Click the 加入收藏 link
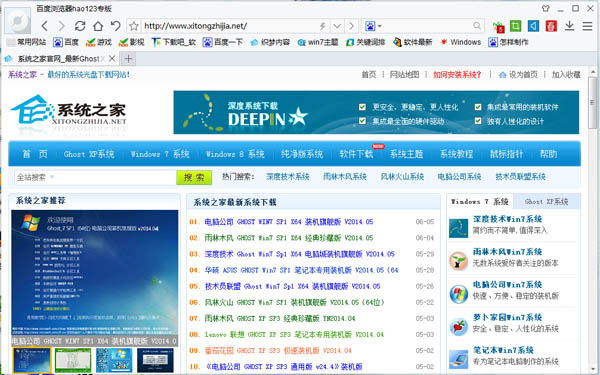Screen dimensions: 600x375 (566, 75)
